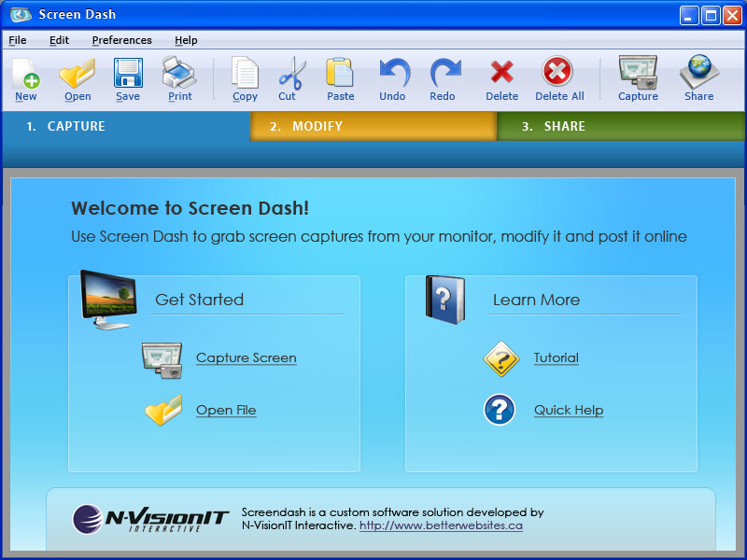The image size is (747, 560).
Task: Click the Capture toolbar icon
Action: (x=639, y=73)
